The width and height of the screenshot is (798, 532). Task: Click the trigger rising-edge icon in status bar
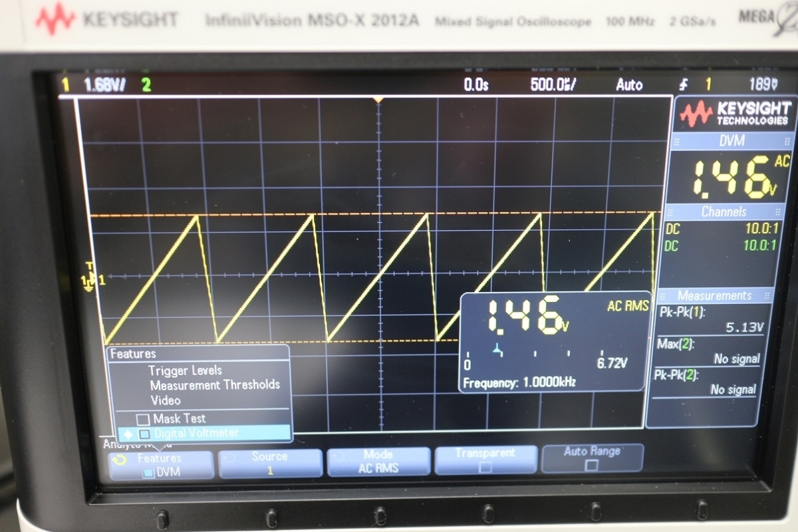pyautogui.click(x=684, y=84)
